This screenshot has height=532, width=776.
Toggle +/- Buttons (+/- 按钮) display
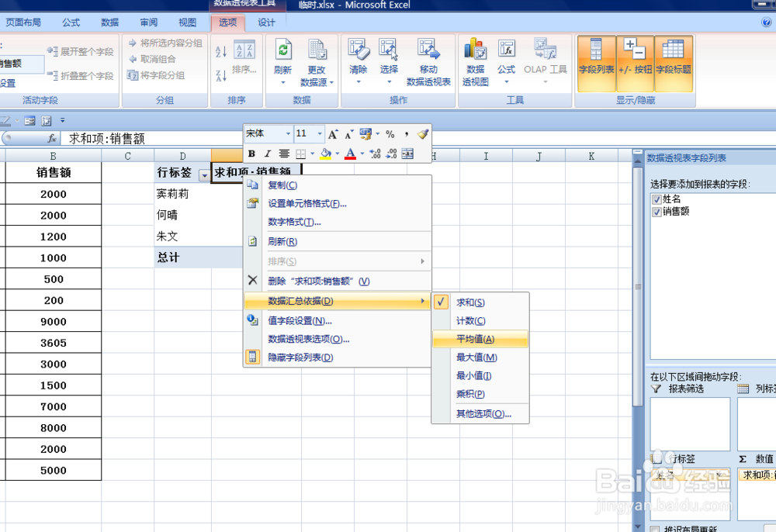(635, 62)
